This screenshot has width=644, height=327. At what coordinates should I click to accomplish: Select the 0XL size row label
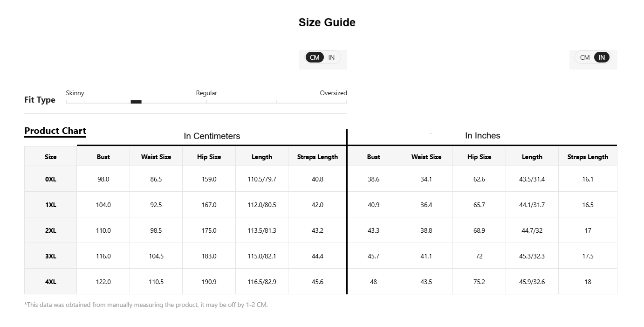[x=50, y=179]
